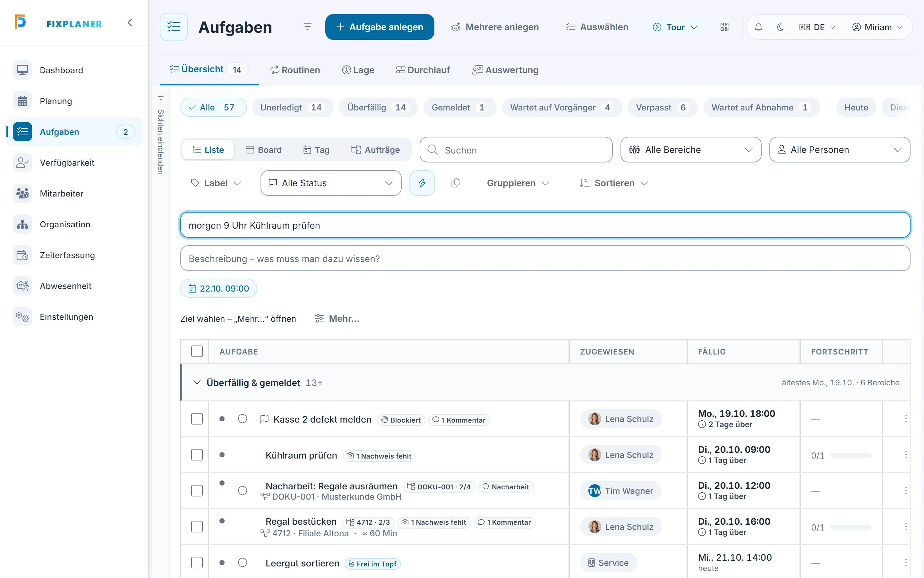Open the Sortieren dropdown
The height and width of the screenshot is (578, 924).
click(x=614, y=183)
